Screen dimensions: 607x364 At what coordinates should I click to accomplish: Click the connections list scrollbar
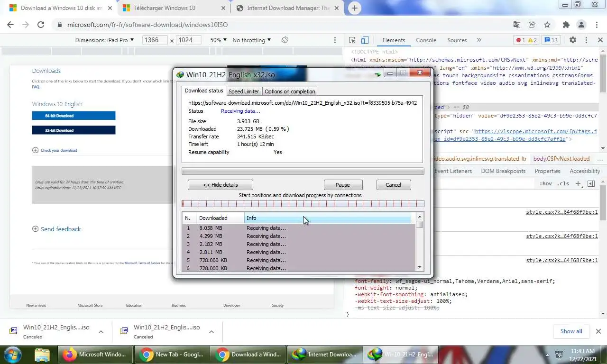click(x=420, y=241)
